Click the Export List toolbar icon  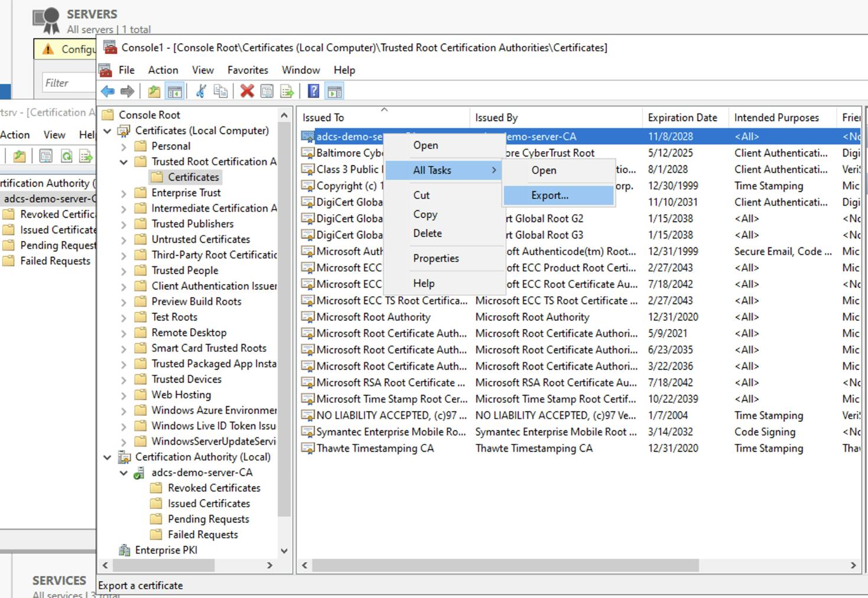[287, 91]
